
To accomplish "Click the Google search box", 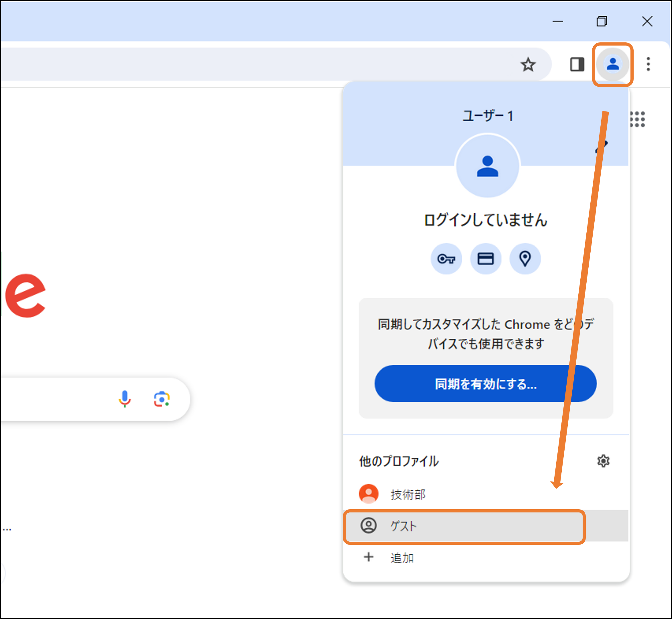I will click(x=95, y=399).
